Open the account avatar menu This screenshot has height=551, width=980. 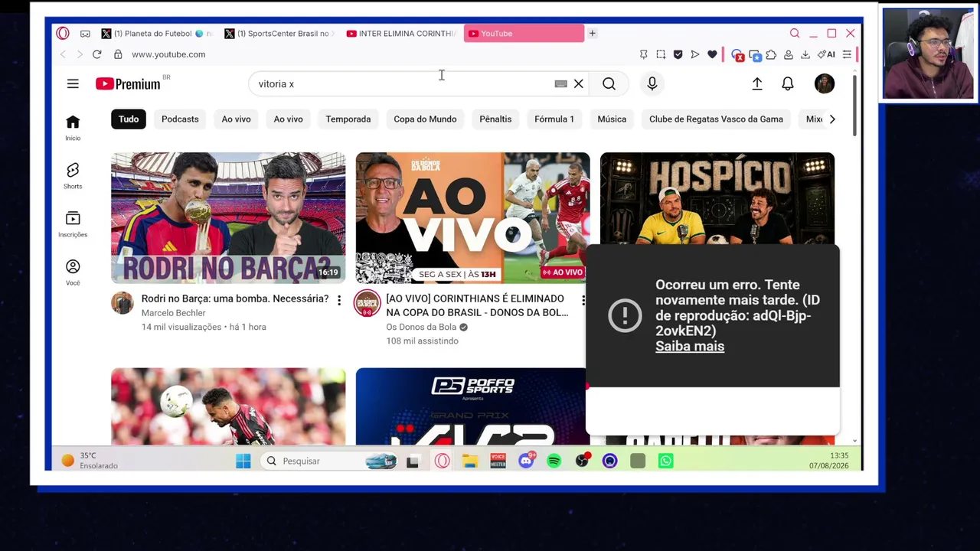(x=825, y=84)
